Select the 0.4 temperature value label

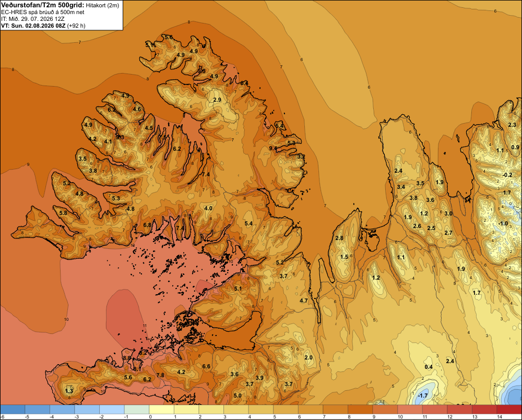[429, 367]
